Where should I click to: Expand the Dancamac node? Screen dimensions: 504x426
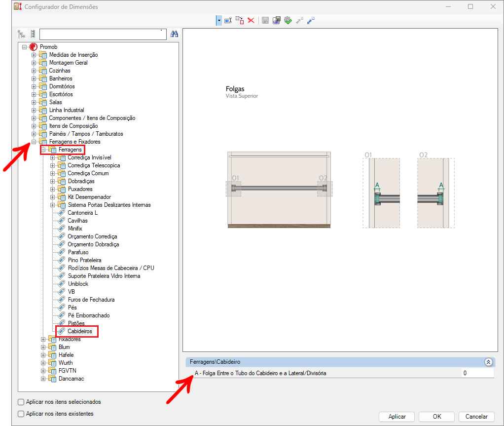coord(43,379)
